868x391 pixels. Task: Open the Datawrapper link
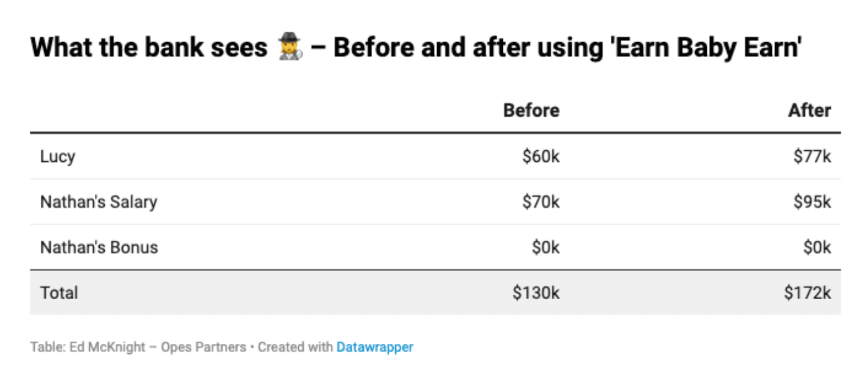(374, 347)
